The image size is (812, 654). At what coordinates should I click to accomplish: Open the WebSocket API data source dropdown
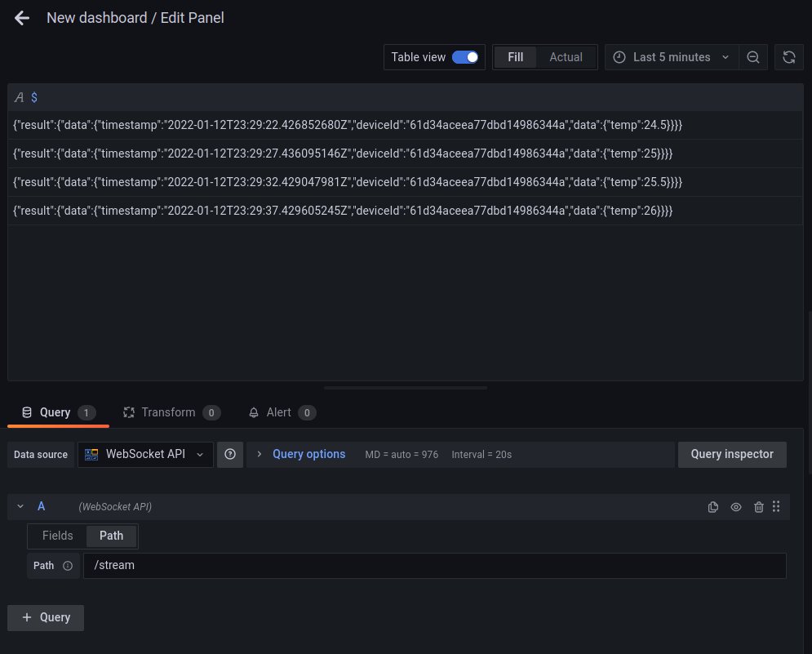pos(145,455)
